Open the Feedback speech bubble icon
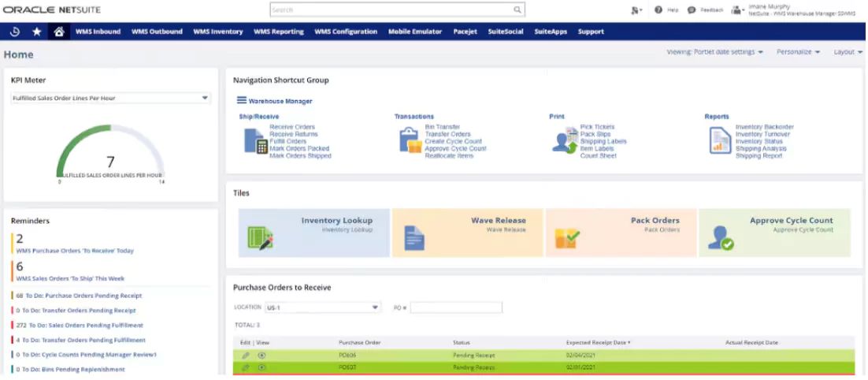 [692, 10]
